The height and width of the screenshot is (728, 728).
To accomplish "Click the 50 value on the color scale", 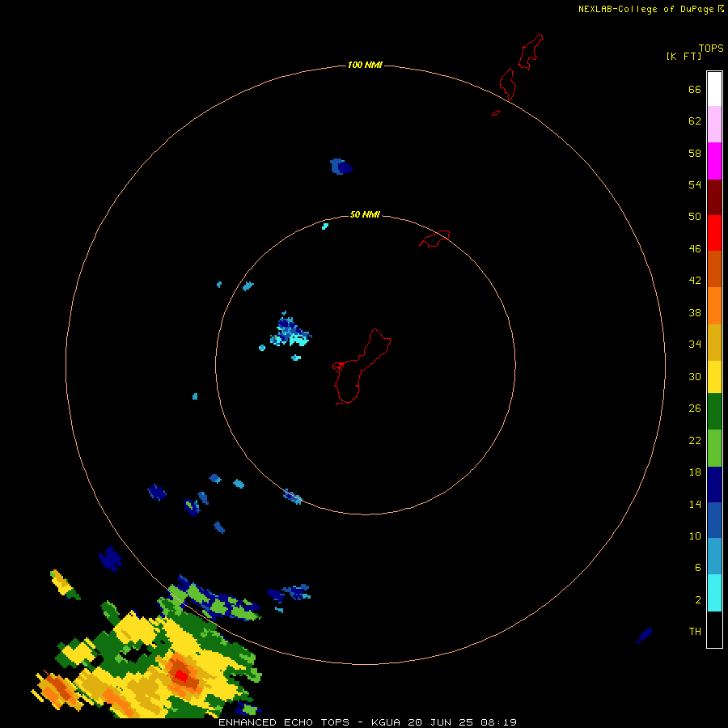I will [695, 217].
